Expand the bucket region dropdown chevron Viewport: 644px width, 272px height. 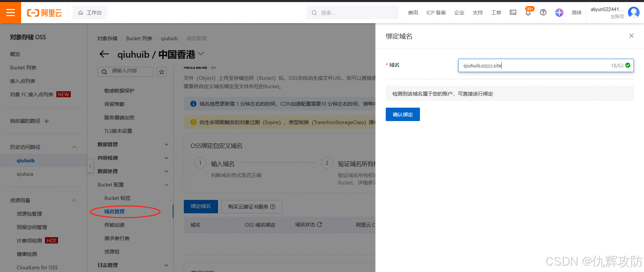[201, 53]
